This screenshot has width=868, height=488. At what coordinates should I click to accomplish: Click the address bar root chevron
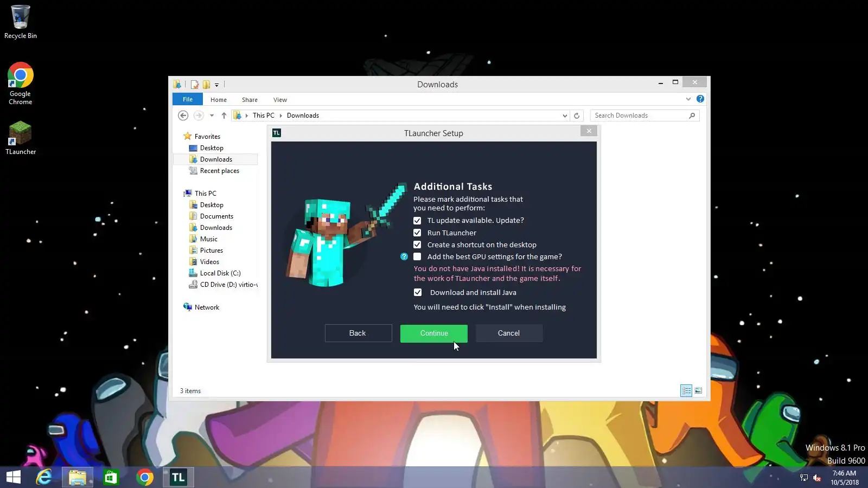click(246, 115)
